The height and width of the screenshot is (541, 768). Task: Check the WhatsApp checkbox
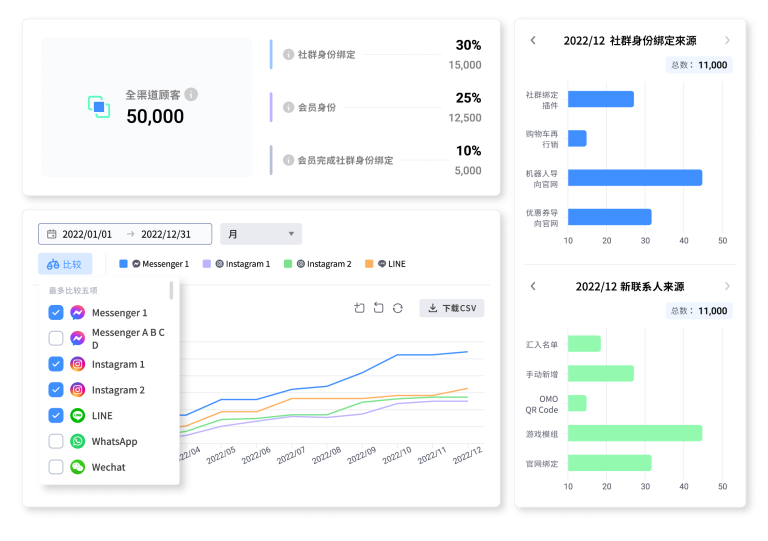tap(56, 441)
